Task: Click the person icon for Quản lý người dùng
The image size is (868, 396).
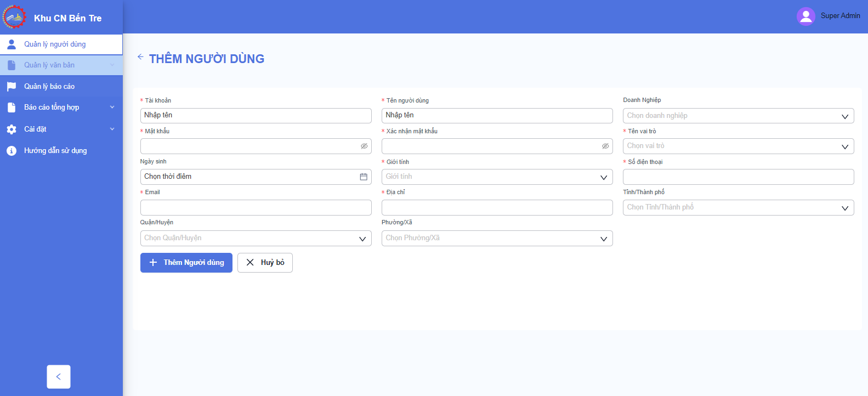Action: 12,44
